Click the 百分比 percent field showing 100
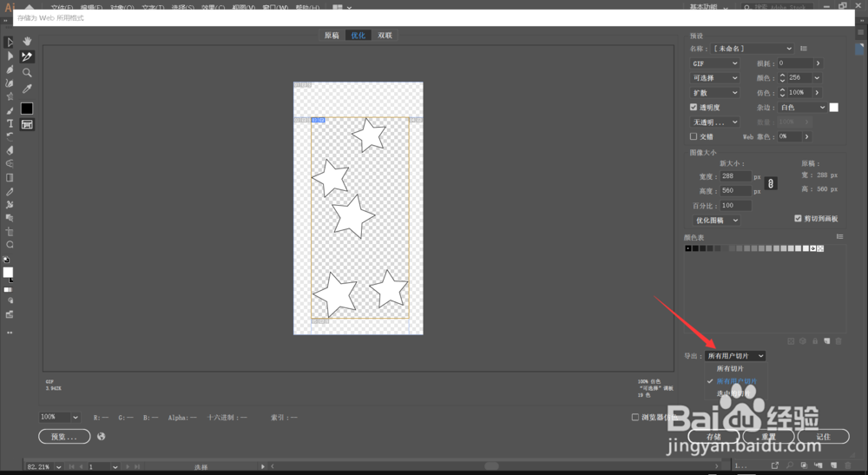 coord(735,206)
